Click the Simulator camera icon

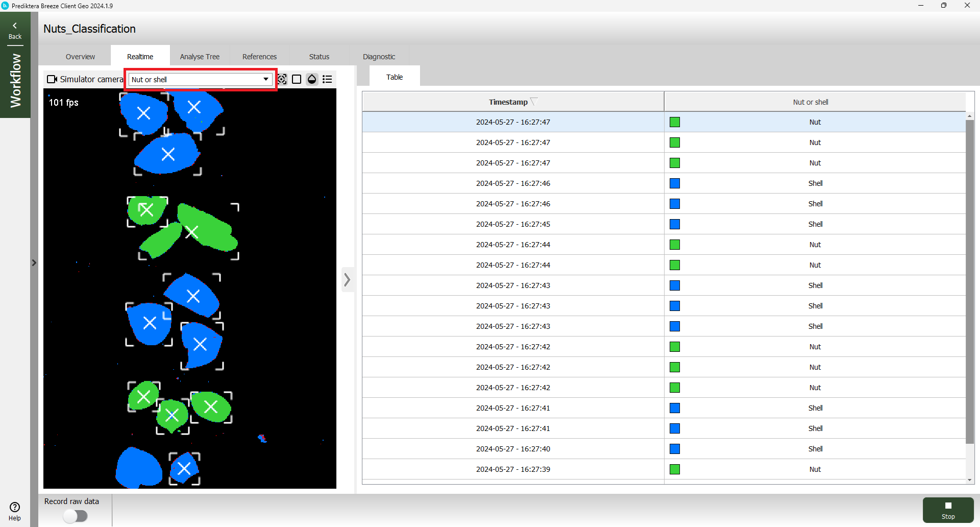pos(52,79)
